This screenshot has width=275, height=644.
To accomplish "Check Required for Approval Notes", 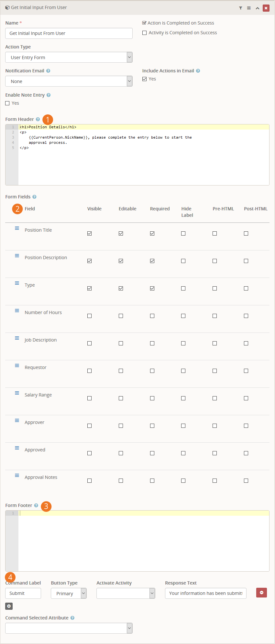I will pos(152,480).
